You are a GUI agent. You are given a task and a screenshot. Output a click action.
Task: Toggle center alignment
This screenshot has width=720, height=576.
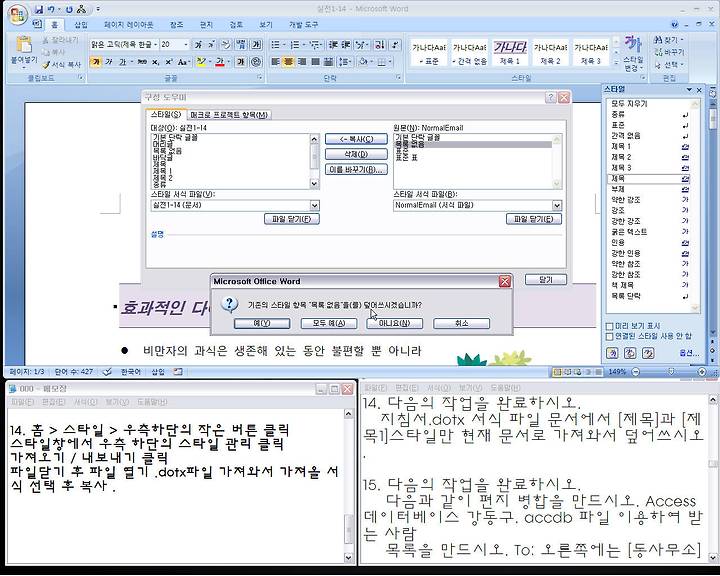(x=288, y=62)
